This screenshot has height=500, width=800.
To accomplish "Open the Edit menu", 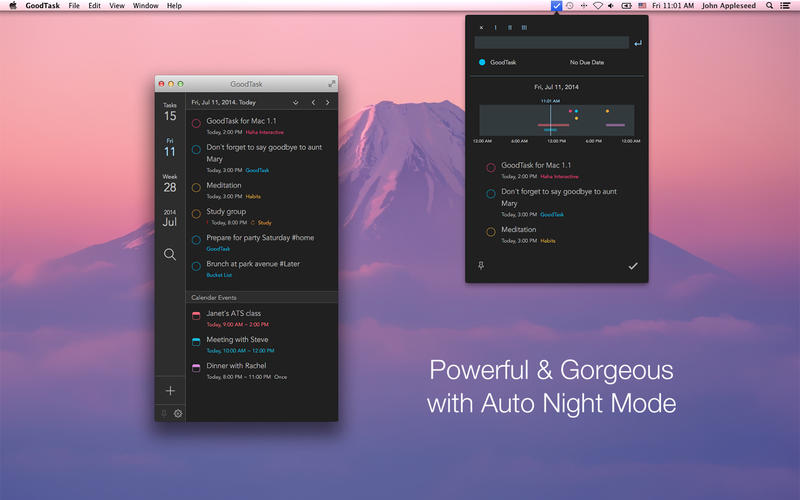I will 94,6.
